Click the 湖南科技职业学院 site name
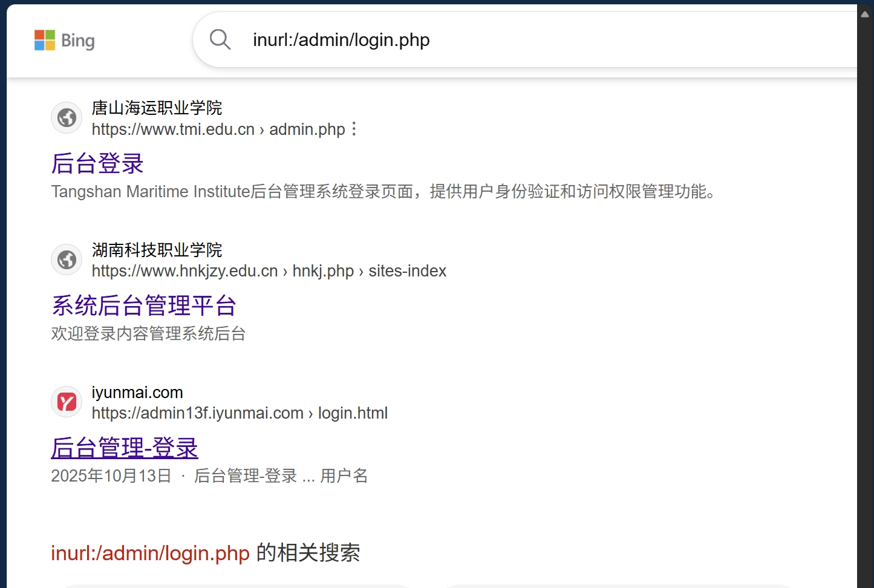This screenshot has width=874, height=588. tap(157, 250)
